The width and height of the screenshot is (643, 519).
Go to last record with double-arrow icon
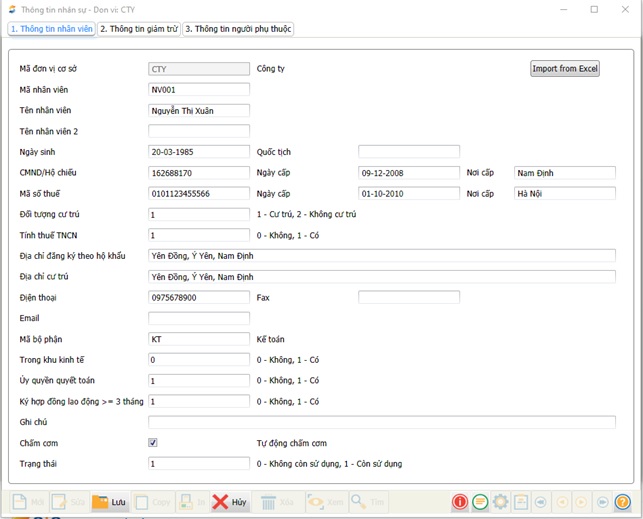(x=602, y=502)
